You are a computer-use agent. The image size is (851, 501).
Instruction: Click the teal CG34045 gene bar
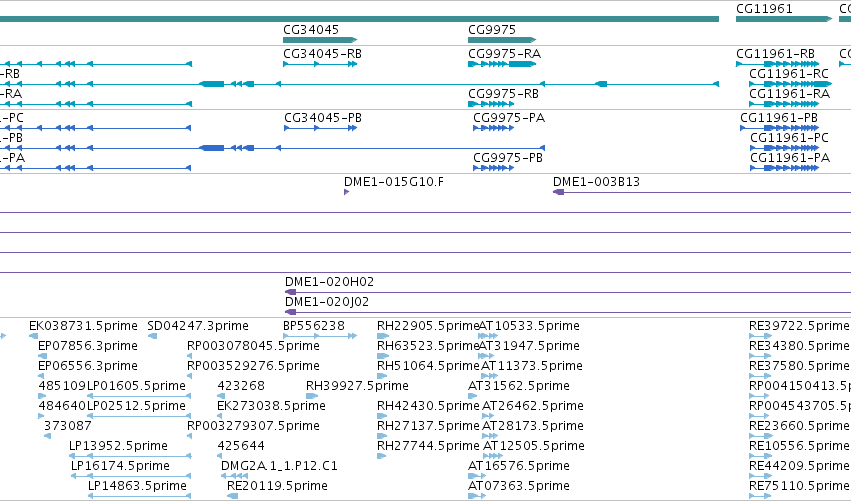click(x=320, y=40)
